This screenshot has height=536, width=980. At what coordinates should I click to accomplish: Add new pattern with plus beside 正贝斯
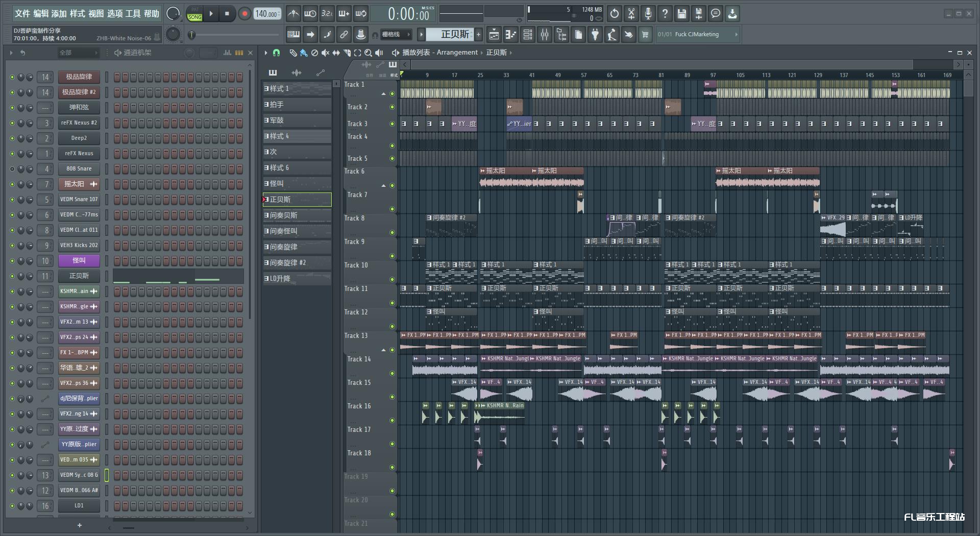click(478, 34)
